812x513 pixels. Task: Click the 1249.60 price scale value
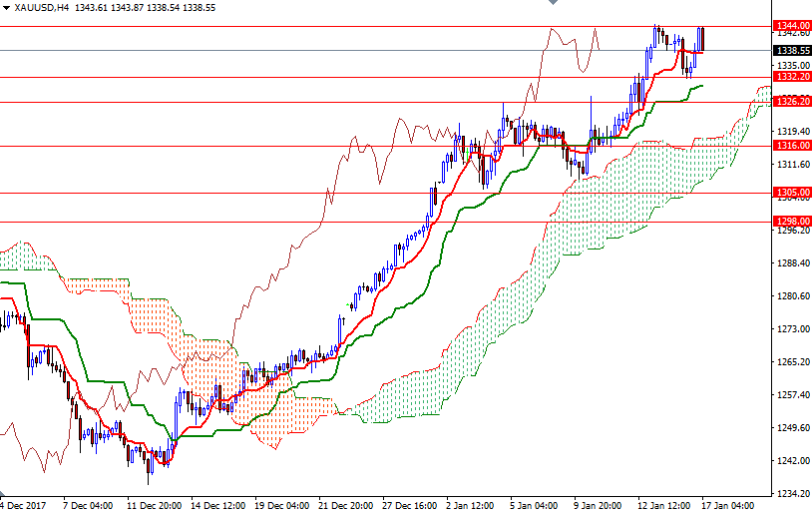(793, 427)
